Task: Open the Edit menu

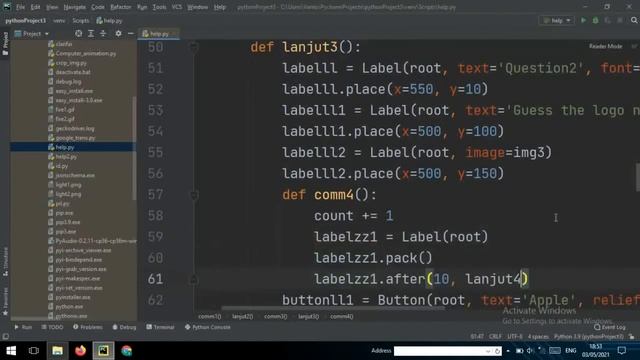Action: (36, 7)
